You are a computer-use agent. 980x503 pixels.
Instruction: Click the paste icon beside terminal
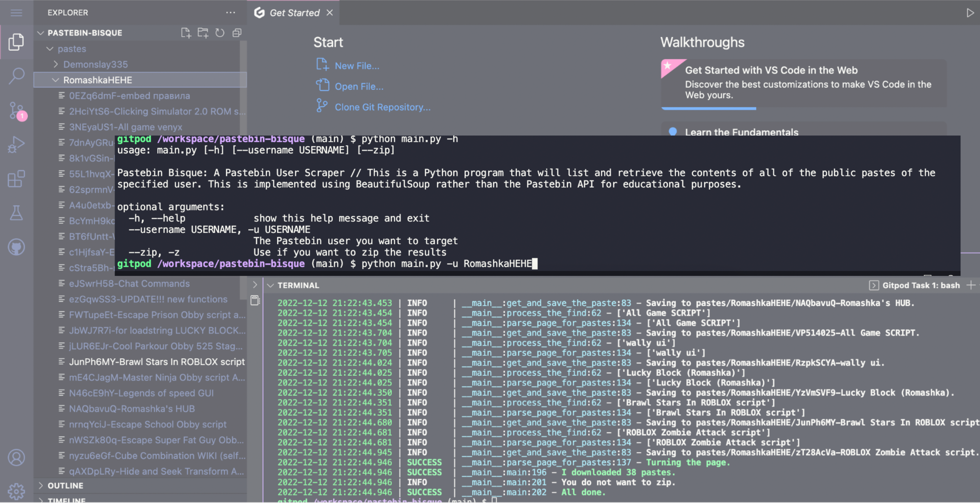[255, 300]
